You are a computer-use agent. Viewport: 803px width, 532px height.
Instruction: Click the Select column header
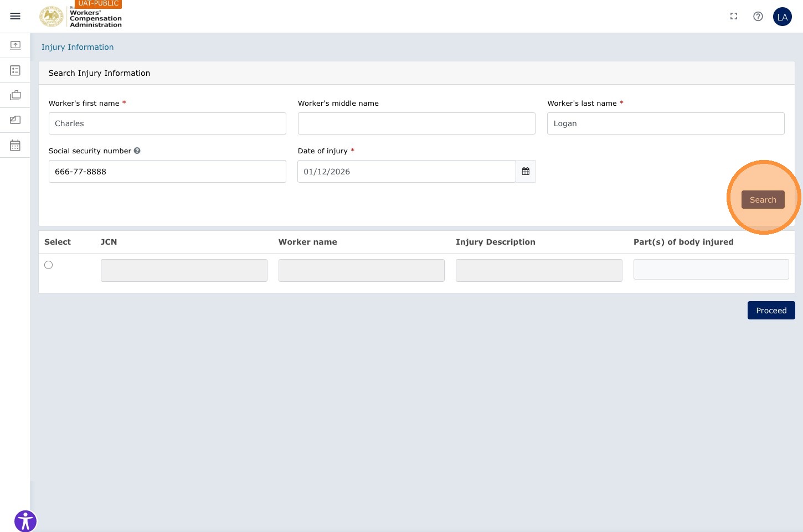(x=58, y=242)
